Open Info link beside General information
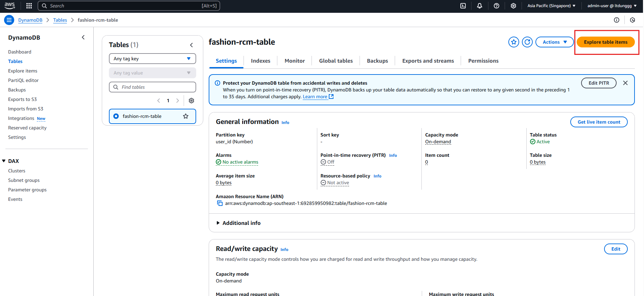 (x=285, y=123)
